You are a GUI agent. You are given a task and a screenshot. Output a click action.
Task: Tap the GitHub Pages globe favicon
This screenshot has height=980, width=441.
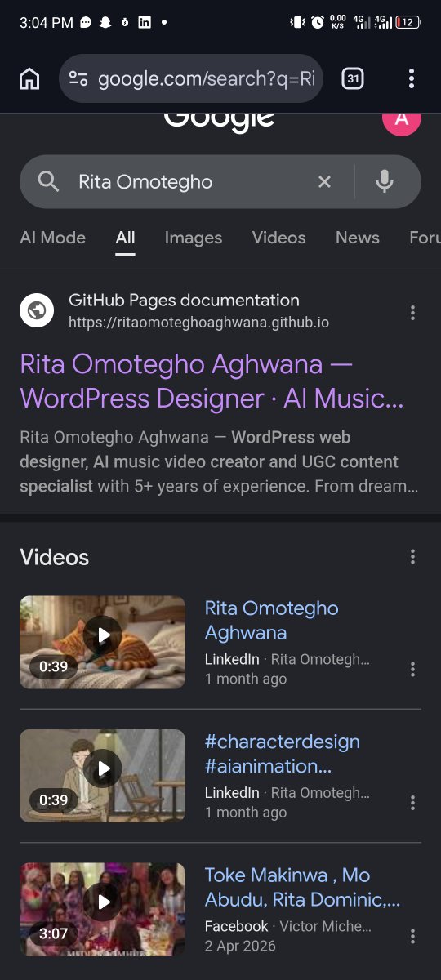click(37, 310)
